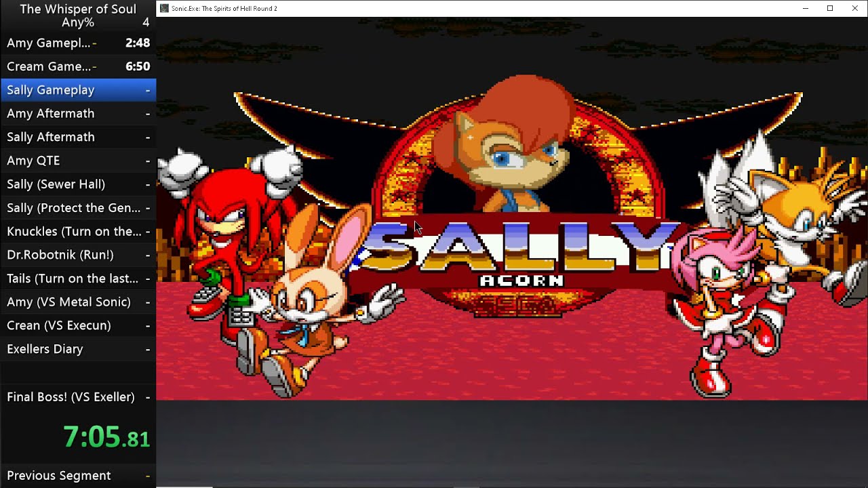Select the highlighted Sally Gameplay split

(x=78, y=89)
